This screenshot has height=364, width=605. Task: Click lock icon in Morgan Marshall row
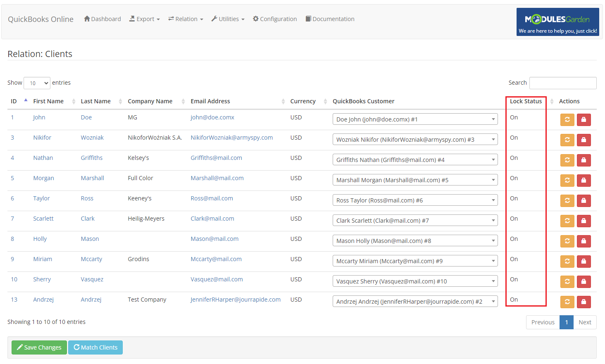pyautogui.click(x=584, y=180)
